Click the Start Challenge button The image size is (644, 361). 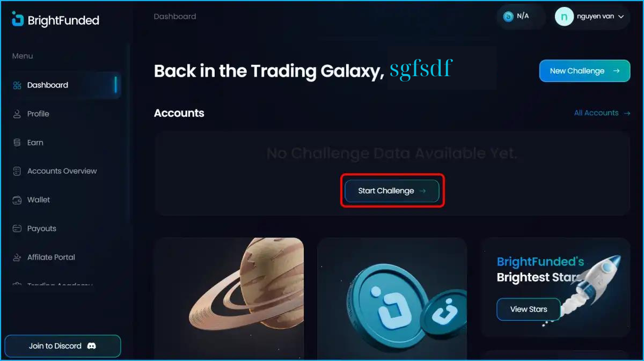click(x=392, y=191)
